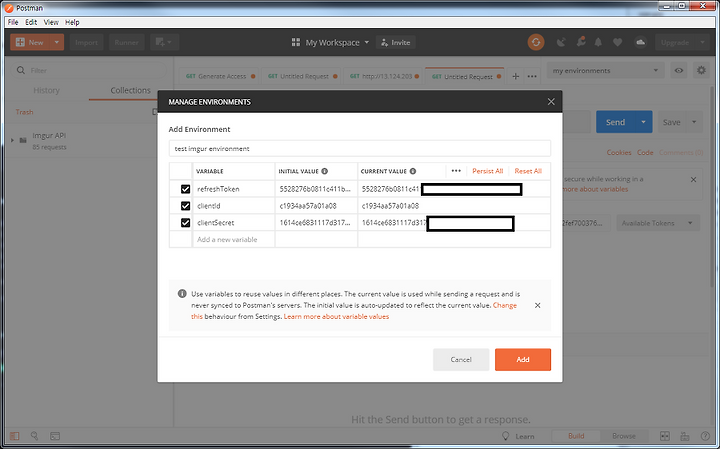
Task: Open the View menu
Action: point(51,22)
